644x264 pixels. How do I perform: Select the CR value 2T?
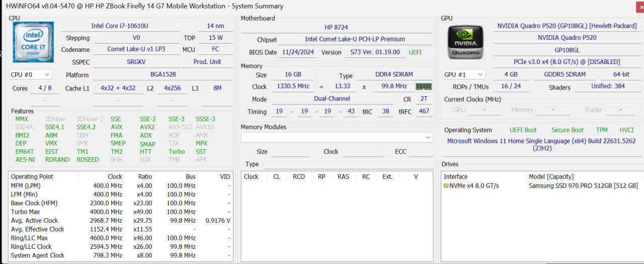(424, 99)
